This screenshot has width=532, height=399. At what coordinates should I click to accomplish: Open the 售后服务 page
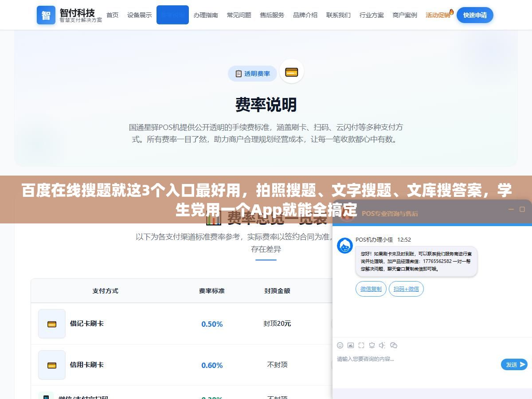pyautogui.click(x=272, y=15)
